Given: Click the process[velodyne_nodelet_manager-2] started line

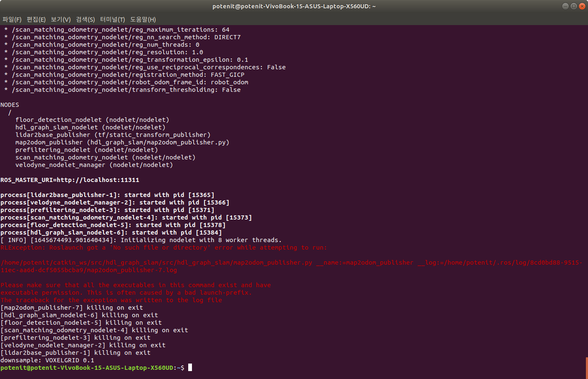Looking at the screenshot, I should coord(115,202).
